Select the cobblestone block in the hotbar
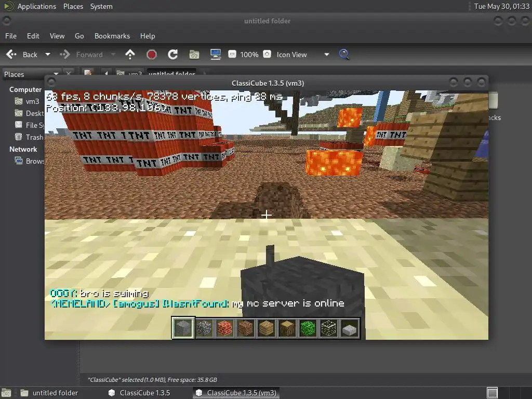Screen dimensions: 532x399 click(x=204, y=328)
